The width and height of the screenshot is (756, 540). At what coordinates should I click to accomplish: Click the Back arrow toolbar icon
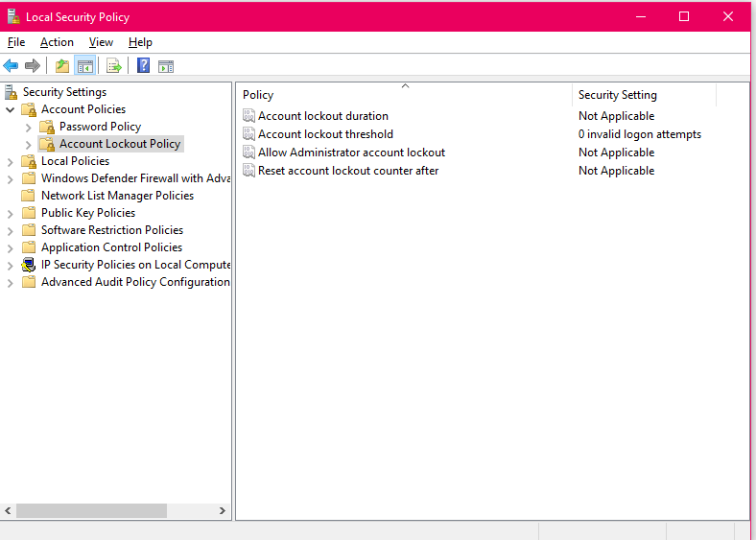point(11,65)
